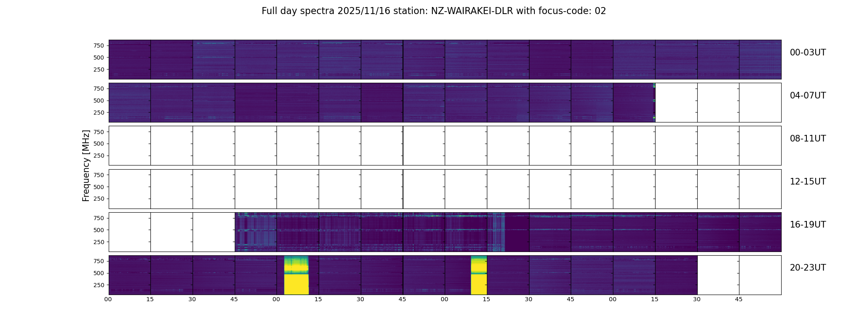
Task: Click the '12-15UT' row label
Action: pos(808,182)
